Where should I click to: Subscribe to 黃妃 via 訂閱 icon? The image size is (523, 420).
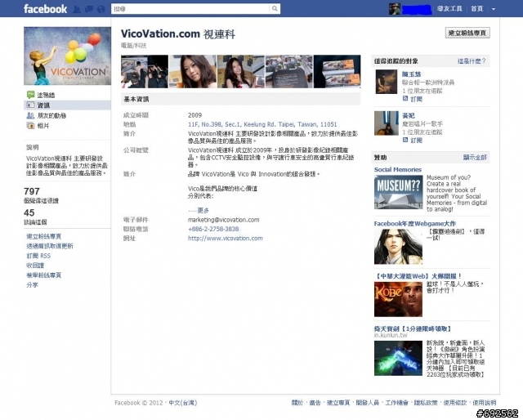click(x=405, y=140)
